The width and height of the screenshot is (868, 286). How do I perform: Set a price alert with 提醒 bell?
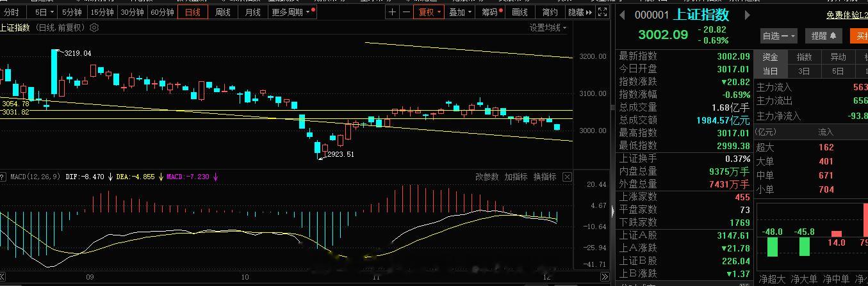pos(824,36)
